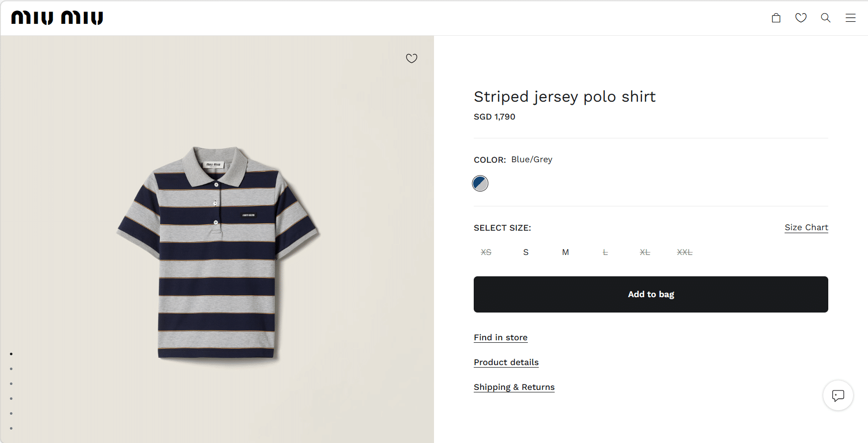
Task: Select size M
Action: (x=566, y=252)
